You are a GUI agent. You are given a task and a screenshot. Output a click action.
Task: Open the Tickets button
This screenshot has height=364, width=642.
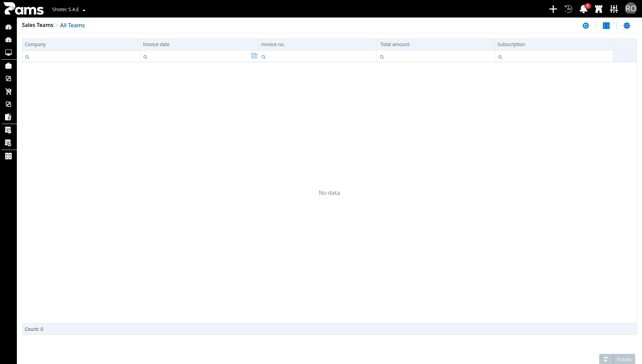tap(617, 359)
